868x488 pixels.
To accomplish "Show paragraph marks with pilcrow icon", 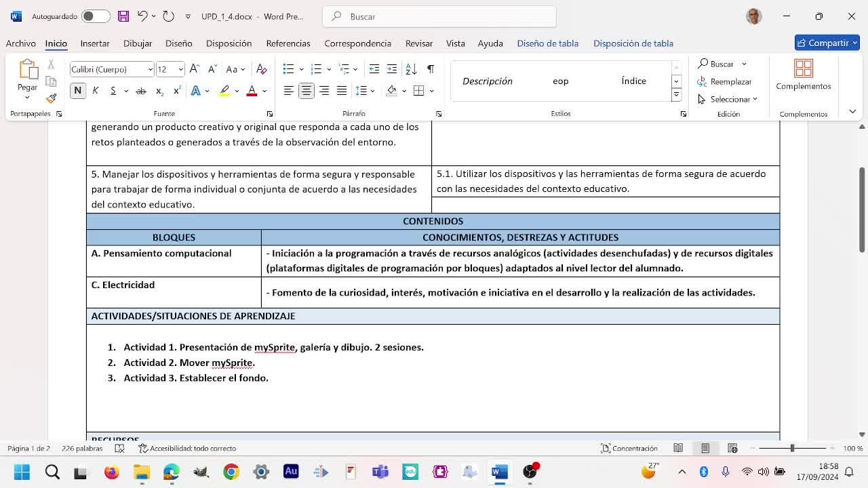I will [x=430, y=69].
